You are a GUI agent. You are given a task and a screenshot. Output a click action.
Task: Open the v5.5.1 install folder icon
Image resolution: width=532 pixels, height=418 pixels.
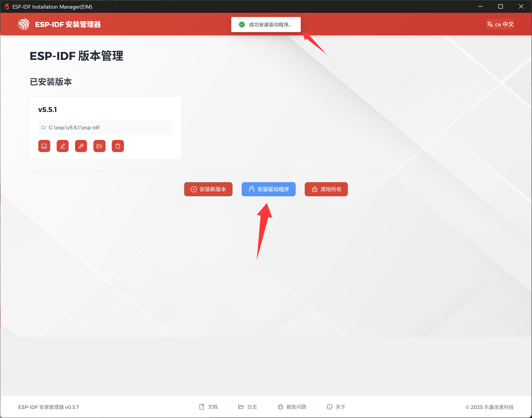99,146
